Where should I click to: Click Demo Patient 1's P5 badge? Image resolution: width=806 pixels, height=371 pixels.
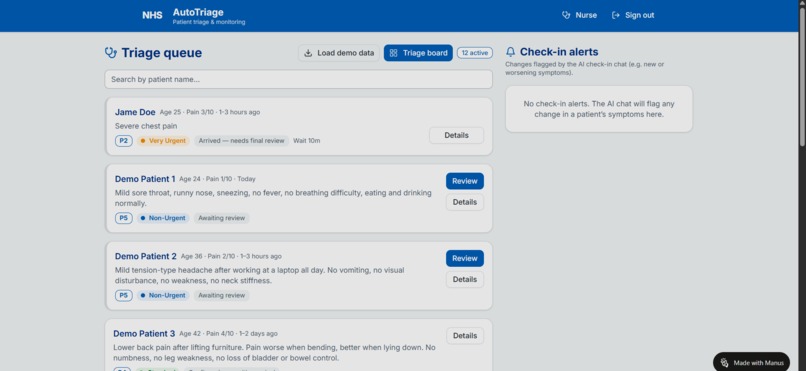pos(123,218)
